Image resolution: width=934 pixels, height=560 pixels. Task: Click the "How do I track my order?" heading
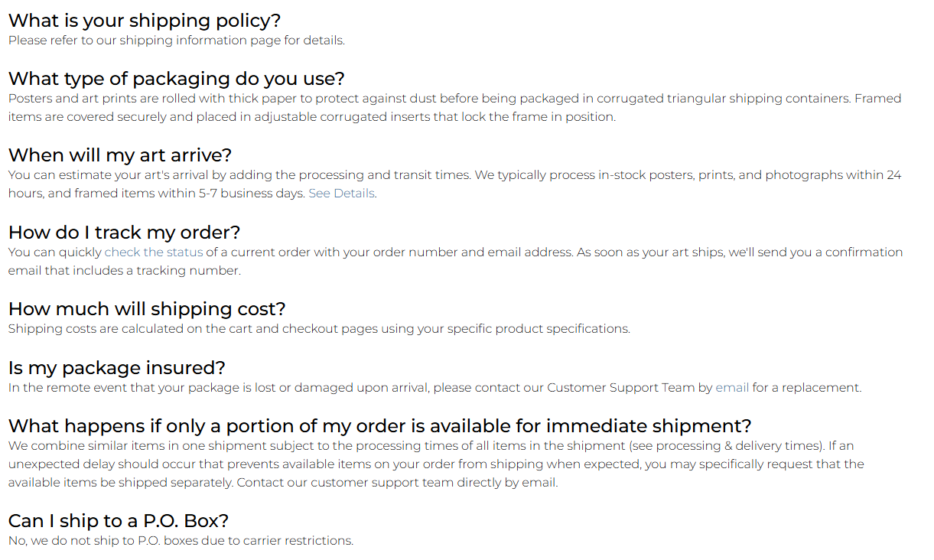tap(124, 233)
